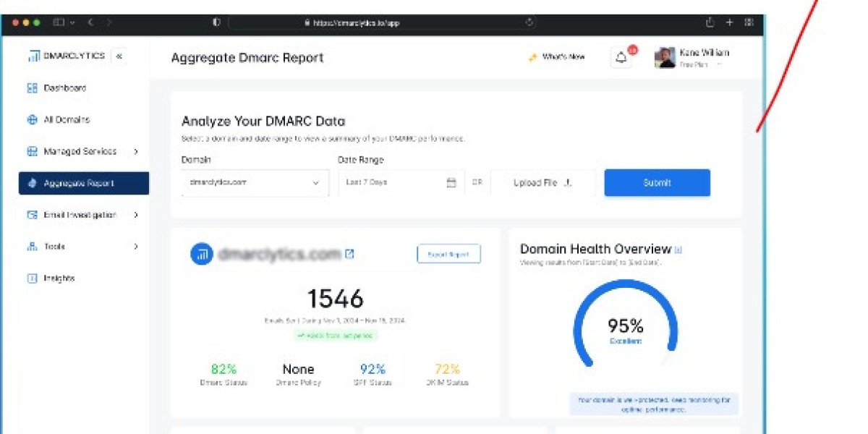
Task: Click the Last 7 Days date range field
Action: click(x=401, y=183)
